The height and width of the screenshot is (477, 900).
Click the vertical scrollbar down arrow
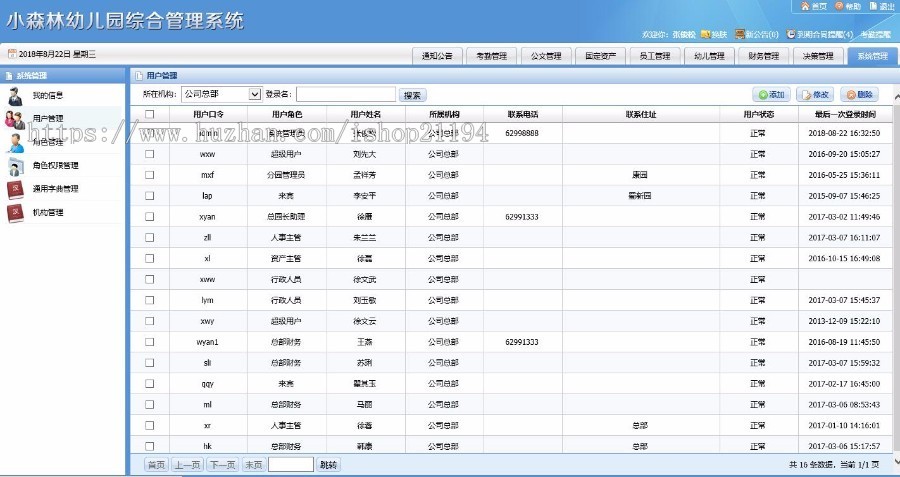896,461
